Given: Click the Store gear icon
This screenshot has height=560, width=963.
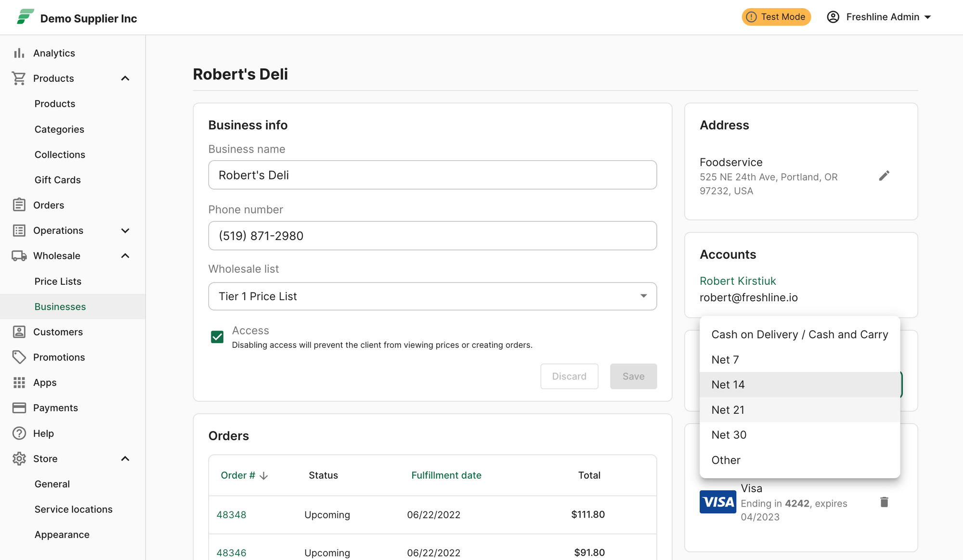Looking at the screenshot, I should tap(19, 458).
